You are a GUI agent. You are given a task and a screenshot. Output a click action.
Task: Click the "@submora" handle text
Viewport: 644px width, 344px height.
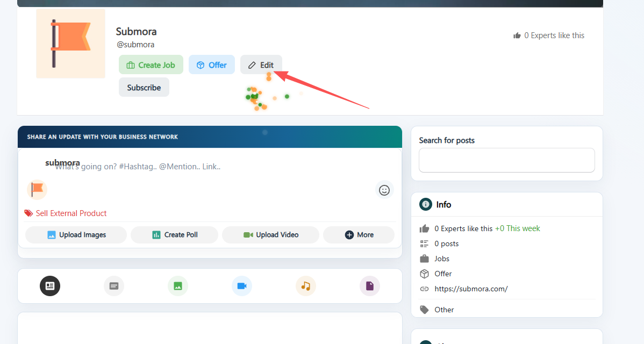(x=135, y=45)
